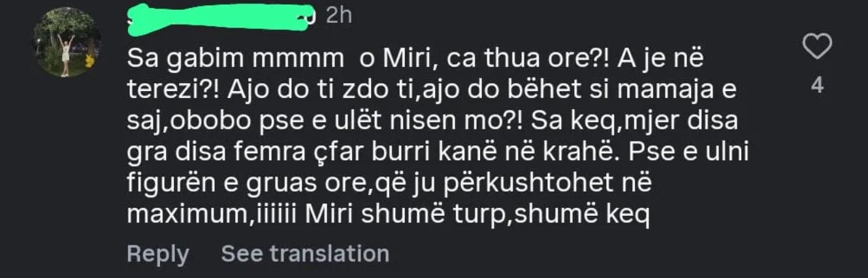Open the commenter's profile picture

(66, 43)
